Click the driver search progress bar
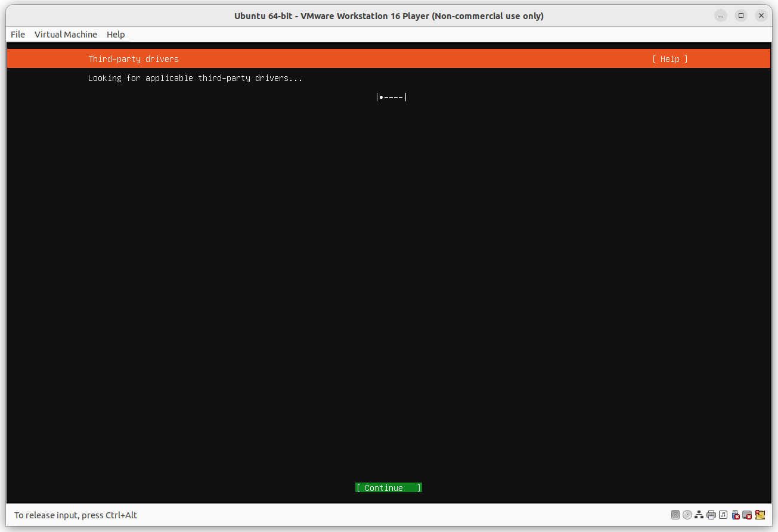This screenshot has height=532, width=778. click(392, 97)
